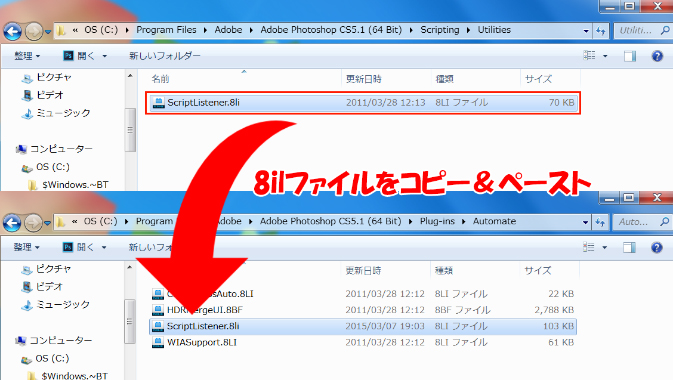Go back in the Utilities window
Screen dimensions: 673x380
coord(12,31)
